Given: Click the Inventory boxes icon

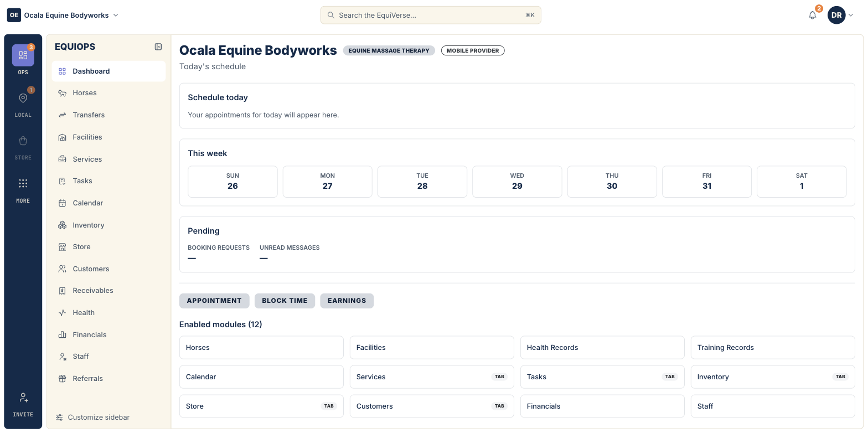Looking at the screenshot, I should click(x=63, y=225).
